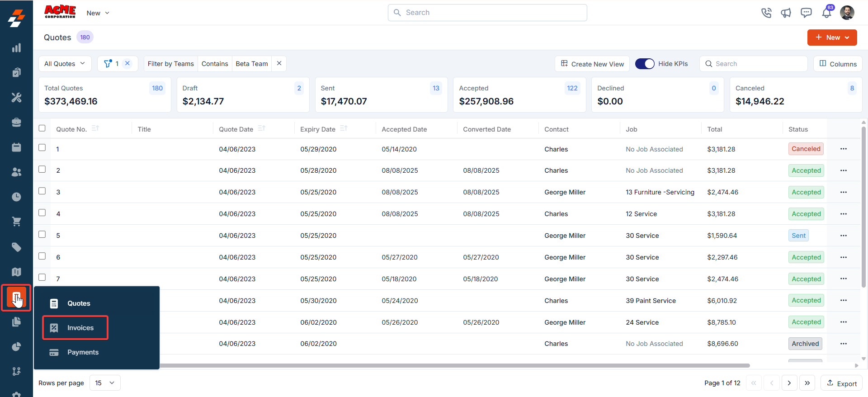Focus the quotes table Search field
The width and height of the screenshot is (868, 397).
(754, 64)
